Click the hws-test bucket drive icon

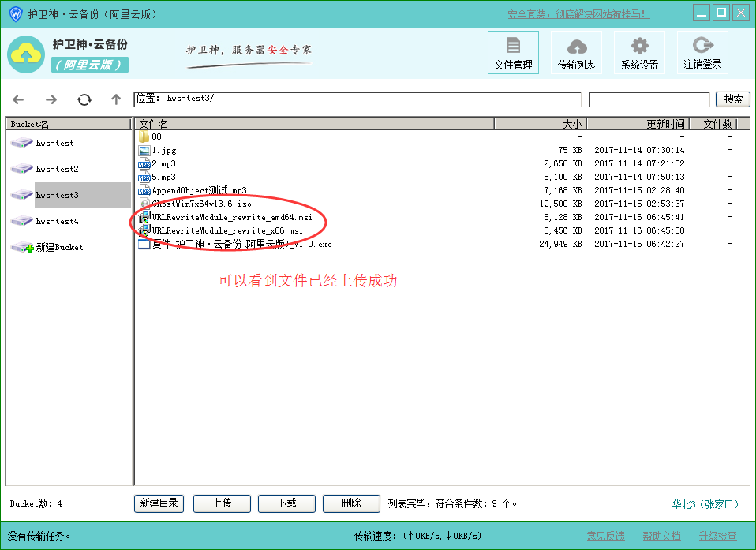point(21,143)
